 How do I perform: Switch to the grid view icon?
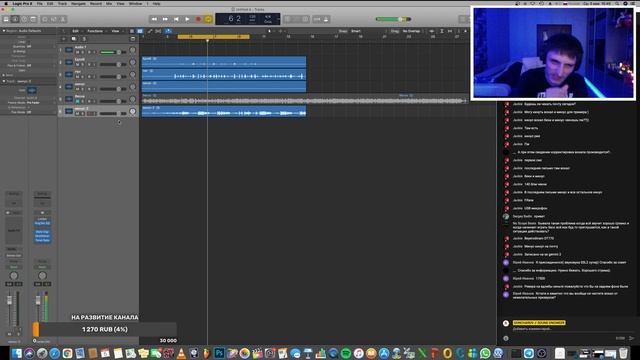132,31
